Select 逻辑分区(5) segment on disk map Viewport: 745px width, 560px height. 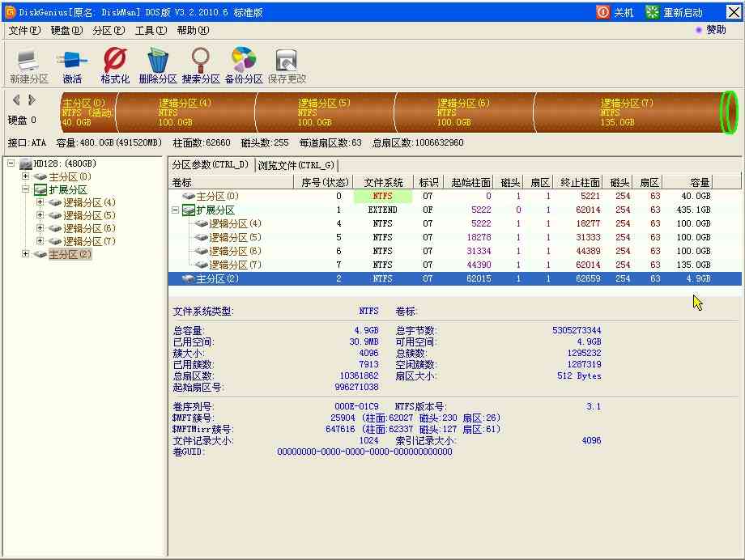tap(326, 112)
